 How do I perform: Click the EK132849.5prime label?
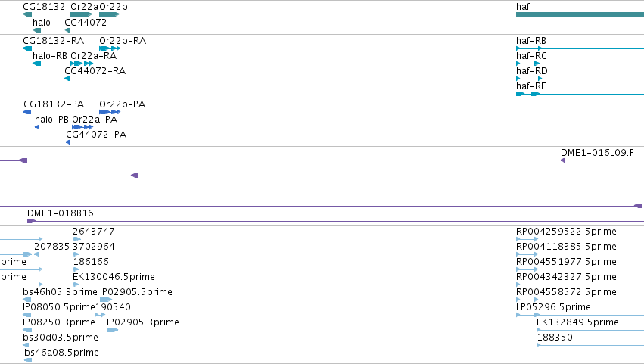(577, 322)
